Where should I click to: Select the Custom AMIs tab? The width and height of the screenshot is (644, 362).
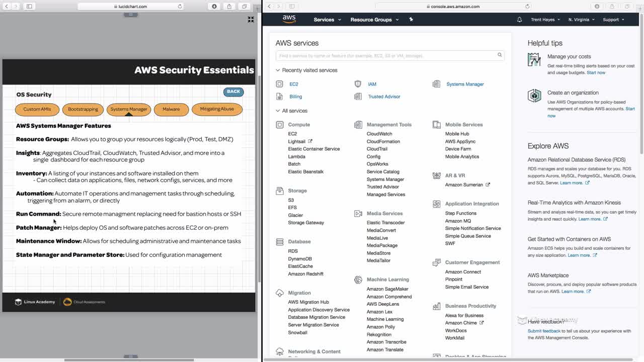click(37, 109)
